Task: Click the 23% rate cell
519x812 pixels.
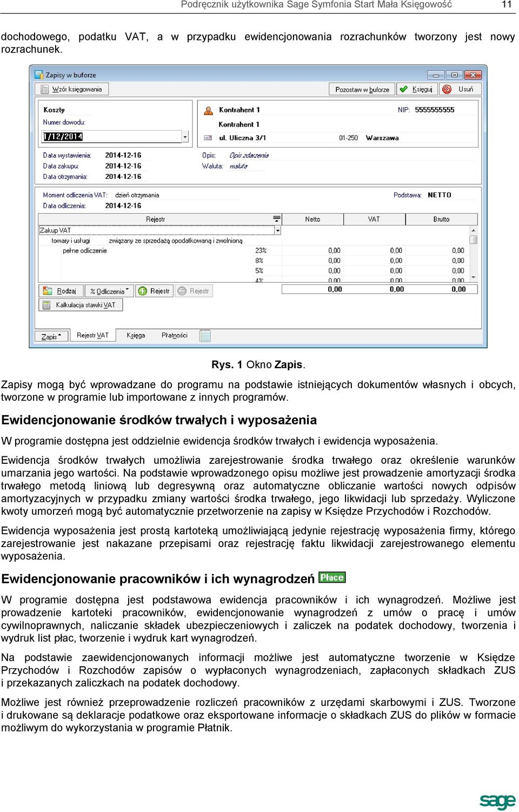Action: click(x=261, y=250)
